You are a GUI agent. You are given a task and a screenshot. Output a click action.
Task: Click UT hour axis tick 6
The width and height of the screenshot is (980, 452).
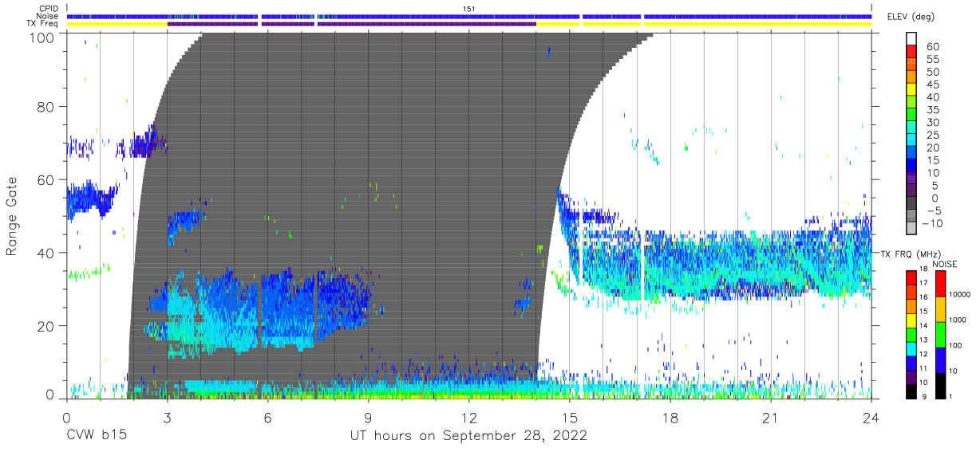pyautogui.click(x=267, y=417)
